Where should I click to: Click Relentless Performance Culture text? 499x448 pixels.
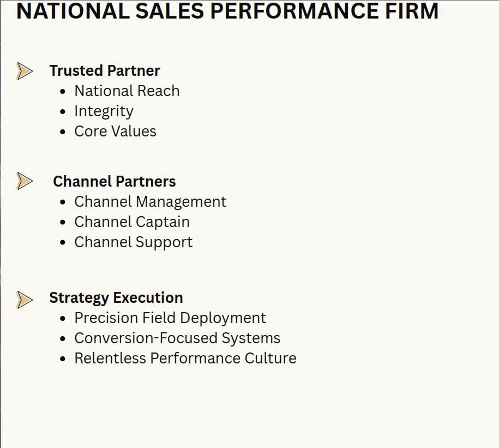coord(185,358)
